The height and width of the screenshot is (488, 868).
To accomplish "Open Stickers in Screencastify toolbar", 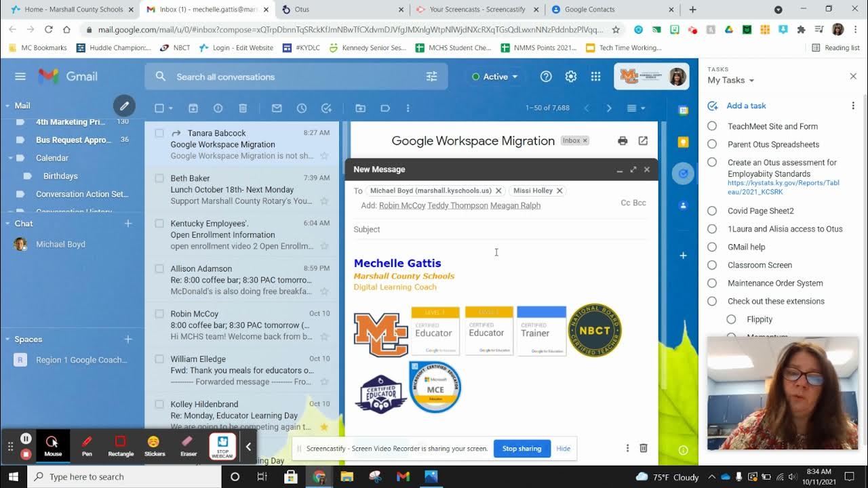I will (x=155, y=446).
